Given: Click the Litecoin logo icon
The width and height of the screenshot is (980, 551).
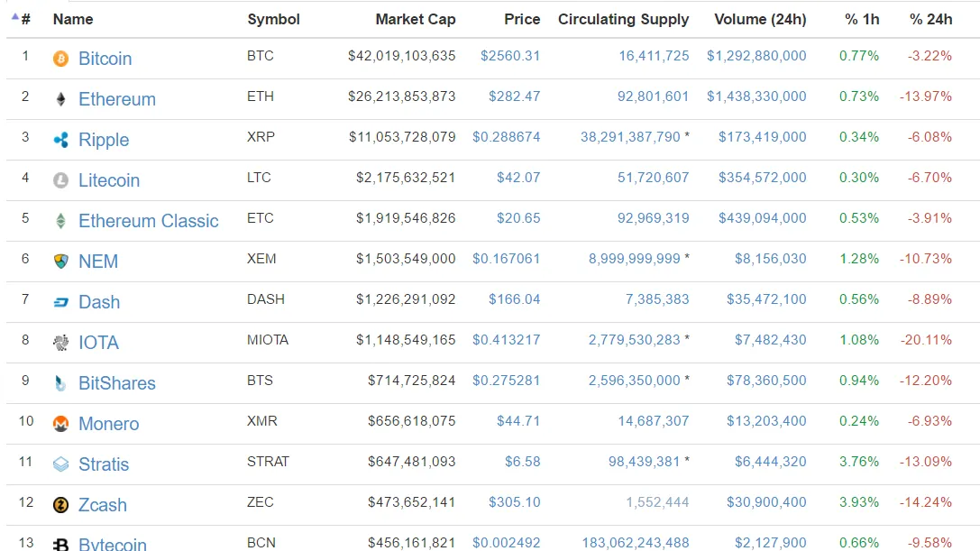Looking at the screenshot, I should pyautogui.click(x=60, y=180).
